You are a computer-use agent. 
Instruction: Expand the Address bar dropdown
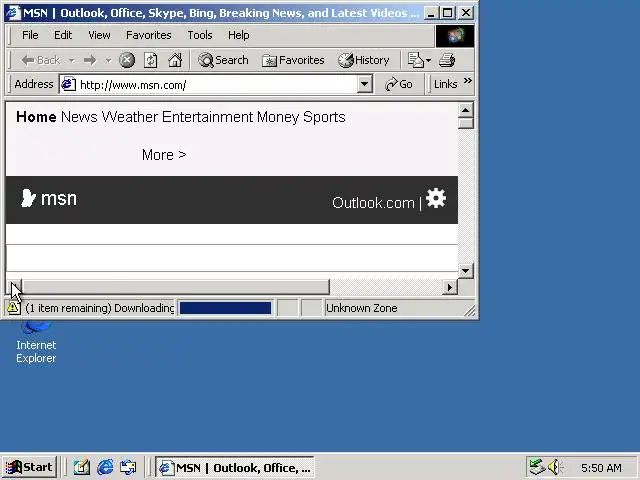coord(364,84)
